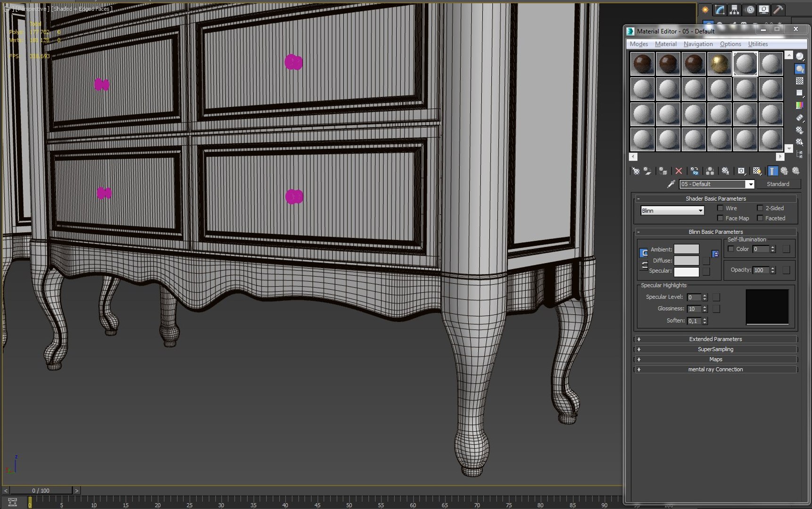Open 05 - Default material name dropdown
Image resolution: width=812 pixels, height=509 pixels.
tap(717, 184)
